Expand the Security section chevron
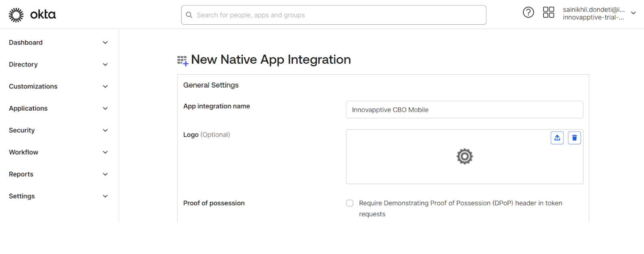The height and width of the screenshot is (254, 644). pos(105,130)
